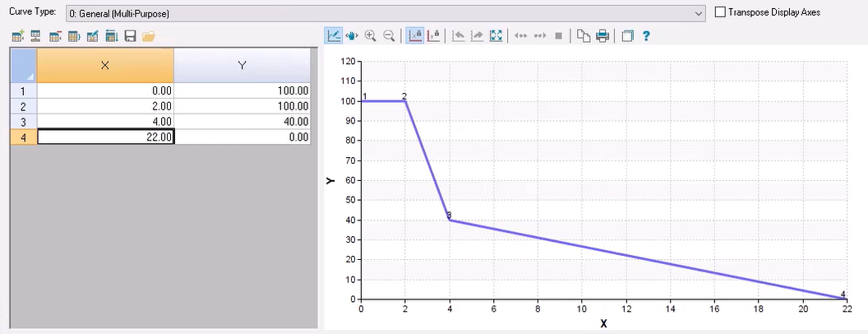Click the X column header
Image resolution: width=868 pixels, height=334 pixels.
tap(105, 65)
